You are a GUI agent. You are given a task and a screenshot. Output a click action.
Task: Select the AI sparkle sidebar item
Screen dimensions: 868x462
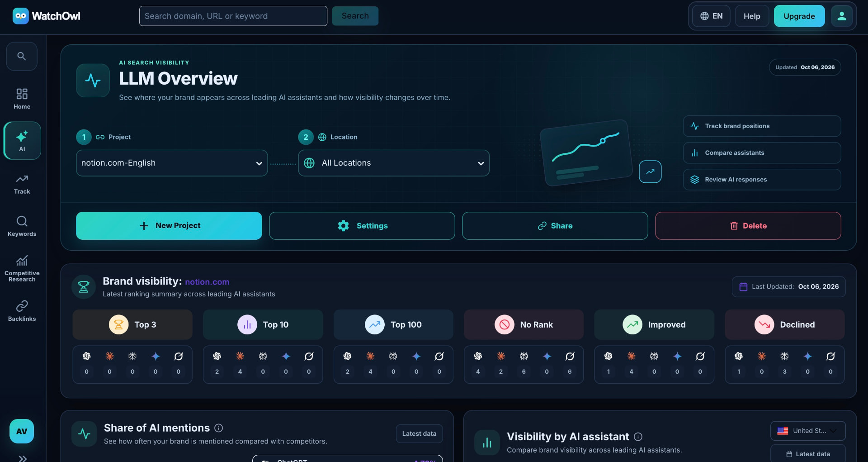click(22, 141)
